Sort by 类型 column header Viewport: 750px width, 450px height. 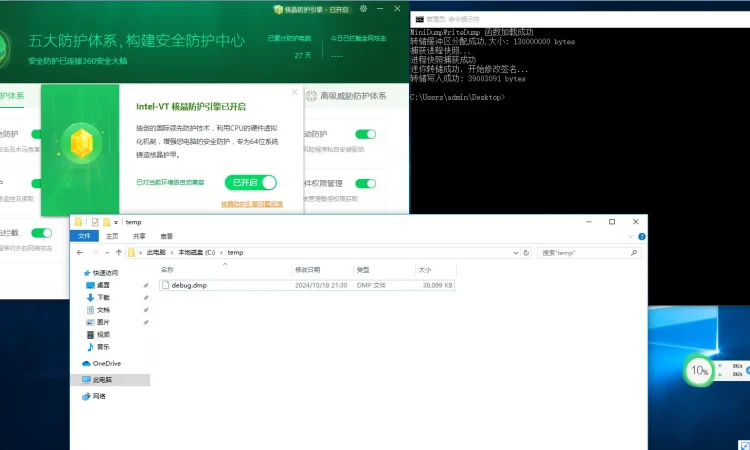point(384,270)
